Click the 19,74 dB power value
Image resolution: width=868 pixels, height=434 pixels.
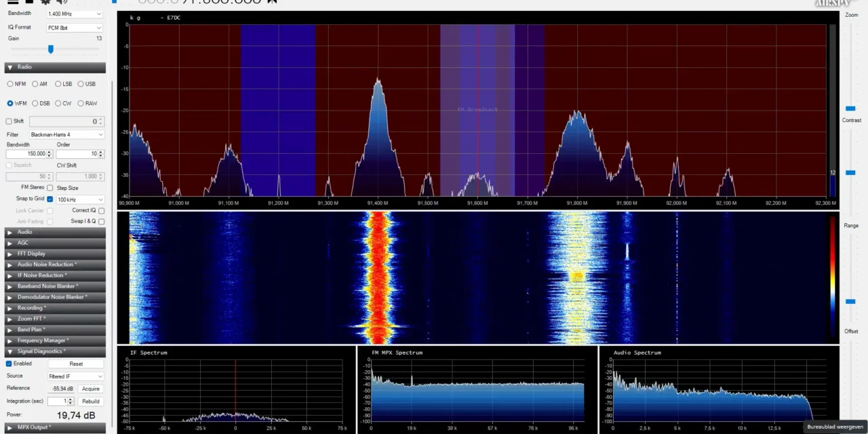click(x=76, y=416)
